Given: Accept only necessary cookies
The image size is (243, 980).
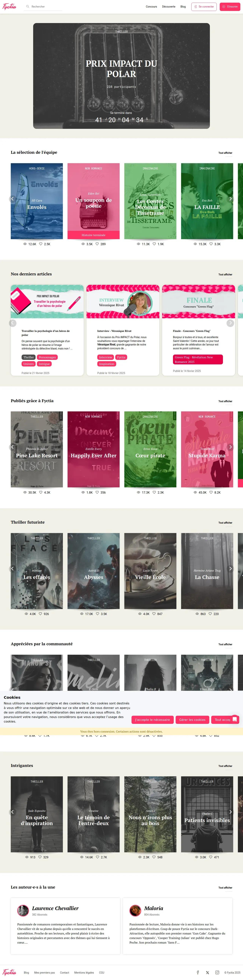Looking at the screenshot, I should pyautogui.click(x=153, y=719).
